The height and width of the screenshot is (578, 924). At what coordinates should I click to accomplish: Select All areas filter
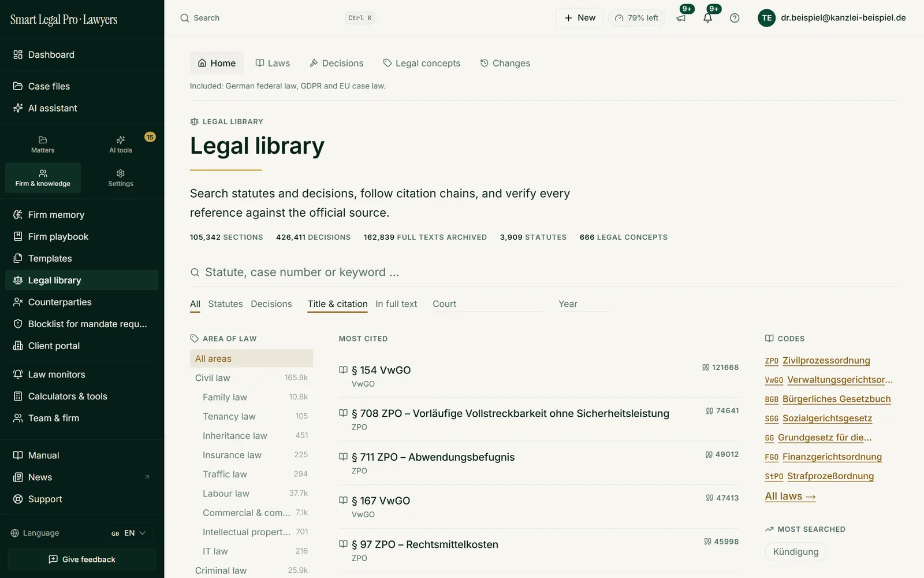click(x=251, y=358)
